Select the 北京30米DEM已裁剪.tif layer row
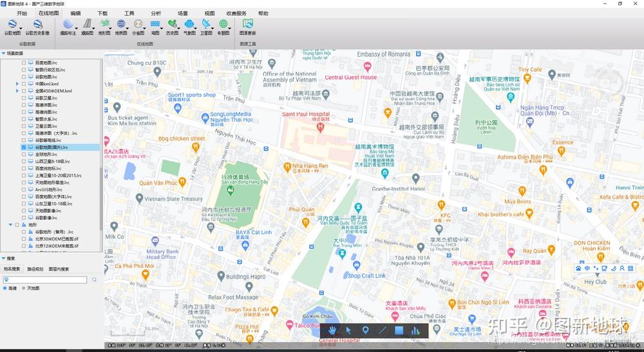Image resolution: width=644 pixels, height=352 pixels. tap(57, 239)
